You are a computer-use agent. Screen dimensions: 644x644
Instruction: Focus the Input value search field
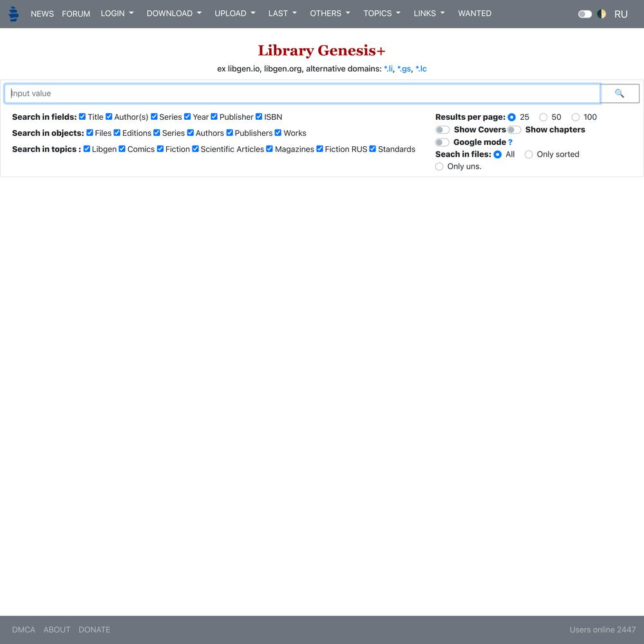[302, 93]
